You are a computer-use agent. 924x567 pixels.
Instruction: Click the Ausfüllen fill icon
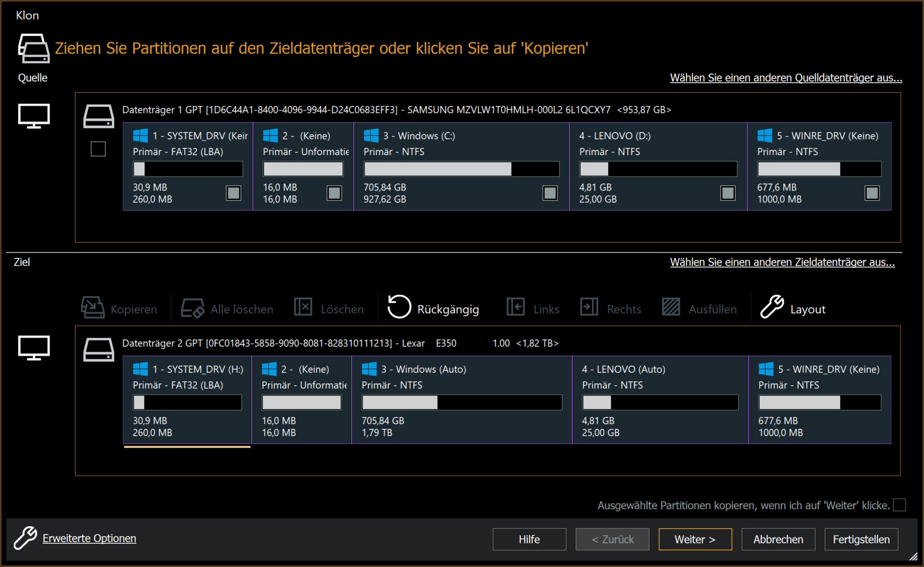671,307
